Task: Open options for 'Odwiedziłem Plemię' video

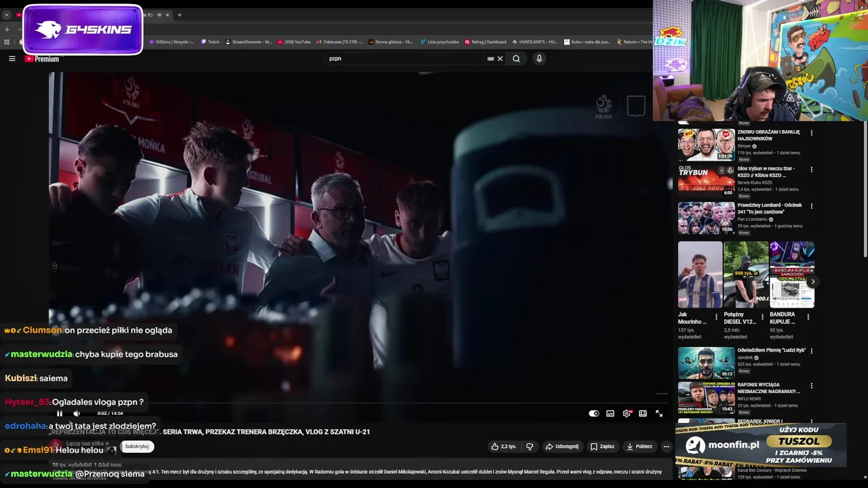Action: (811, 351)
